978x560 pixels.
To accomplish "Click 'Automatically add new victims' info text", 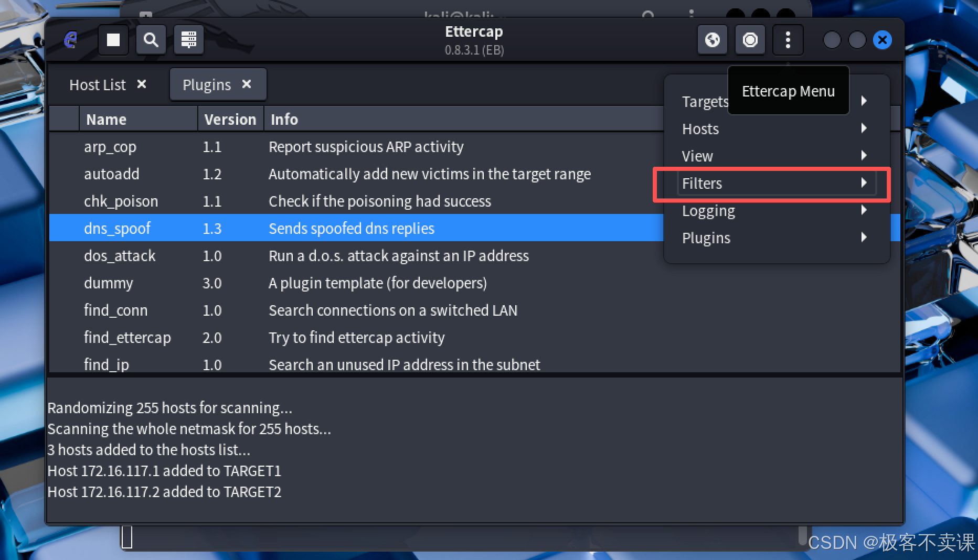I will tap(430, 174).
